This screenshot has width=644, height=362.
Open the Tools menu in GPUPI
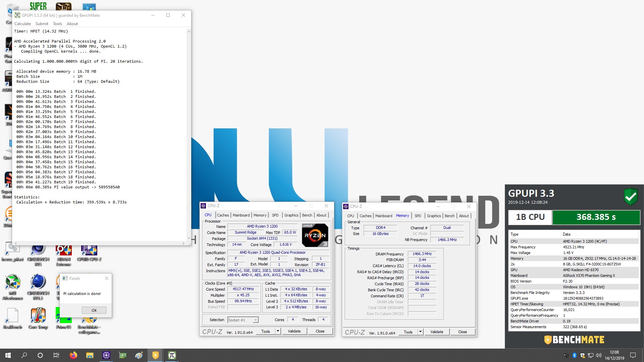57,24
